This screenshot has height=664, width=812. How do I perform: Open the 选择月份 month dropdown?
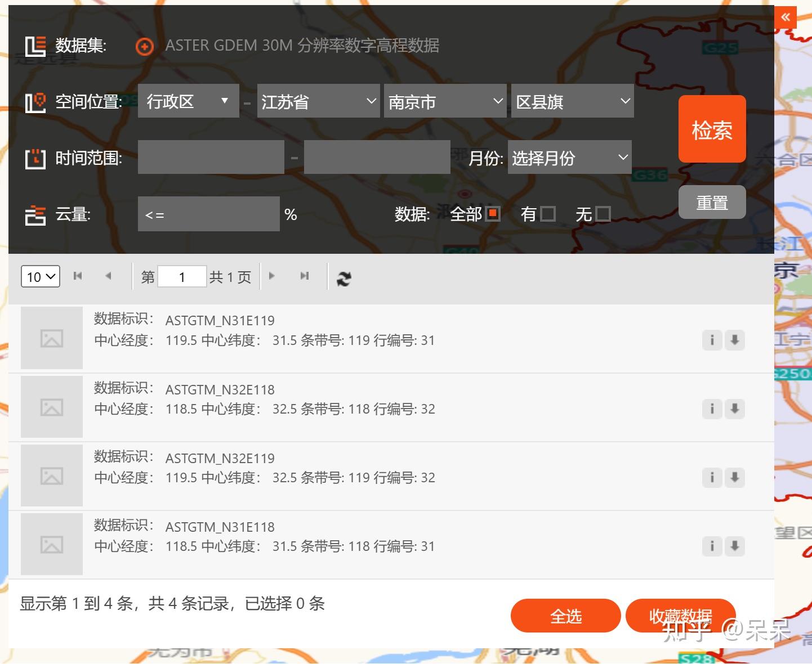click(x=569, y=158)
